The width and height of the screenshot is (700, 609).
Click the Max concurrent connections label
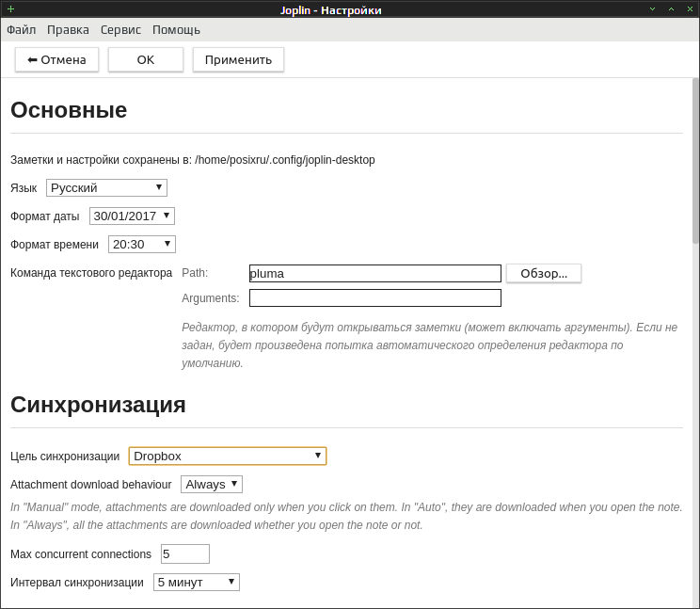click(81, 554)
